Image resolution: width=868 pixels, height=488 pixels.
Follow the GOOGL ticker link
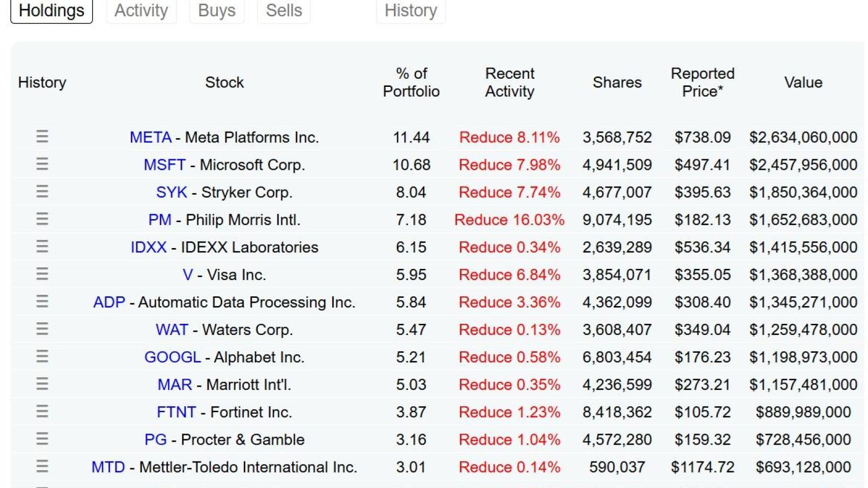click(x=172, y=357)
